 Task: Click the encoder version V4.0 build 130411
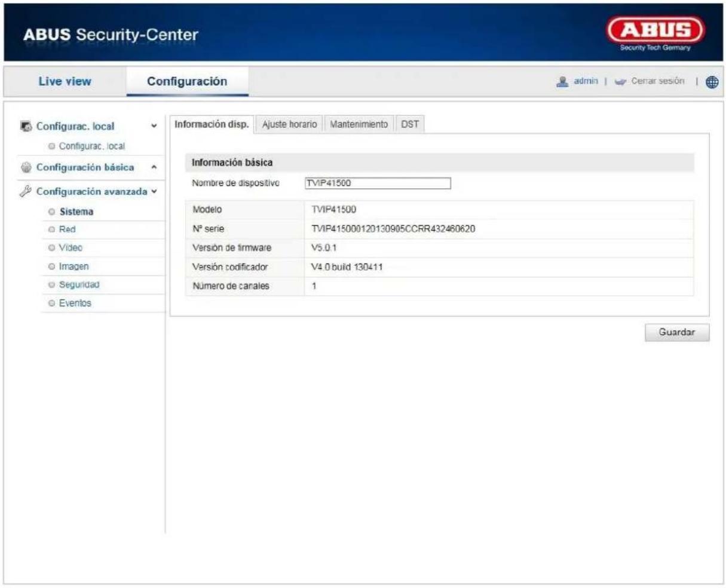click(x=347, y=267)
